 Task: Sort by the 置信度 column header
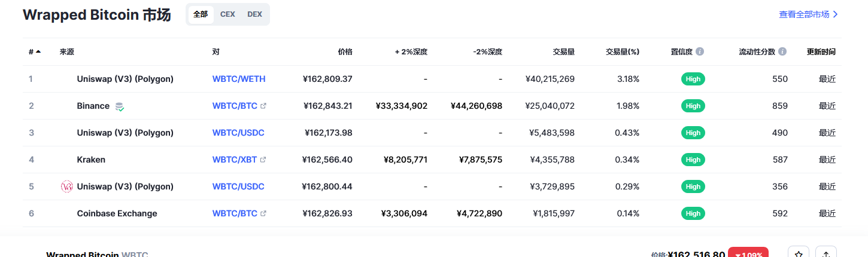coord(682,52)
